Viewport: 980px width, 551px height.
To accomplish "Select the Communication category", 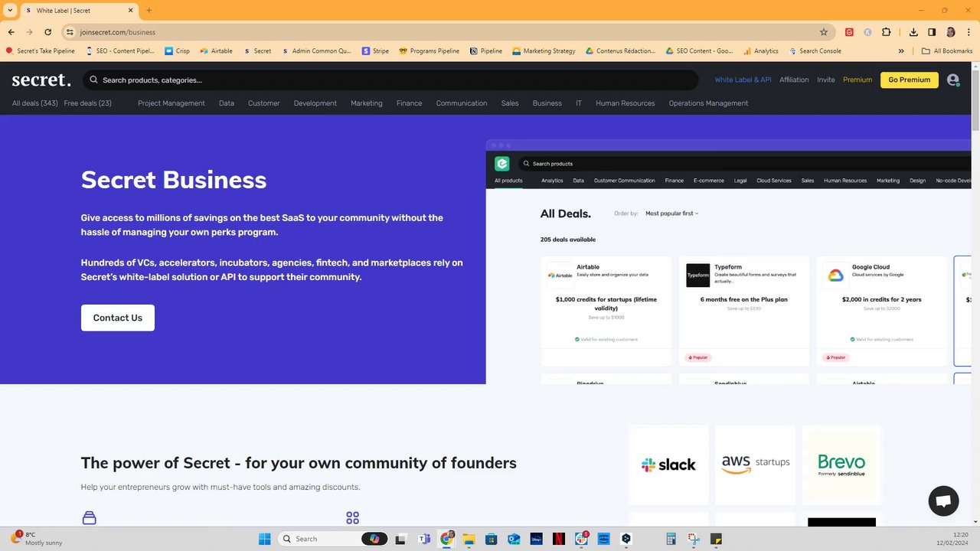I will 462,103.
